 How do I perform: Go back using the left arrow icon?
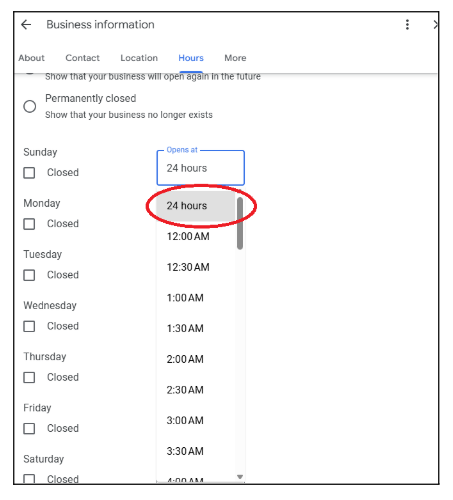coord(26,25)
